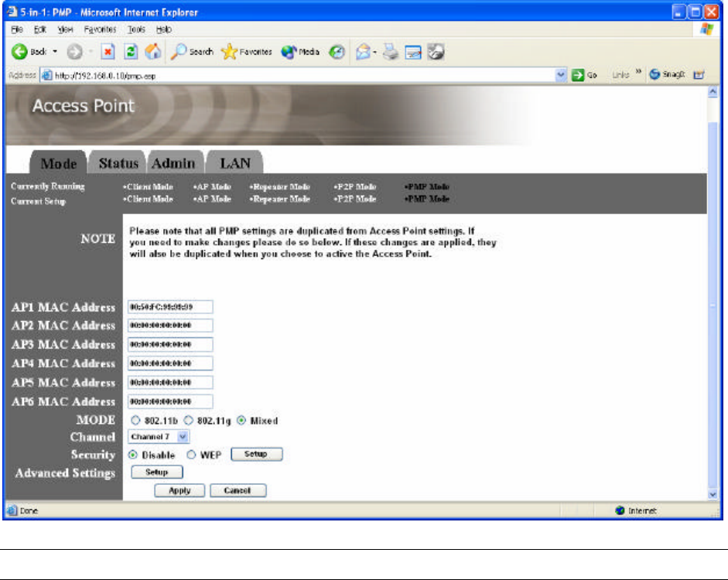Click the green Go arrow button

pos(578,75)
